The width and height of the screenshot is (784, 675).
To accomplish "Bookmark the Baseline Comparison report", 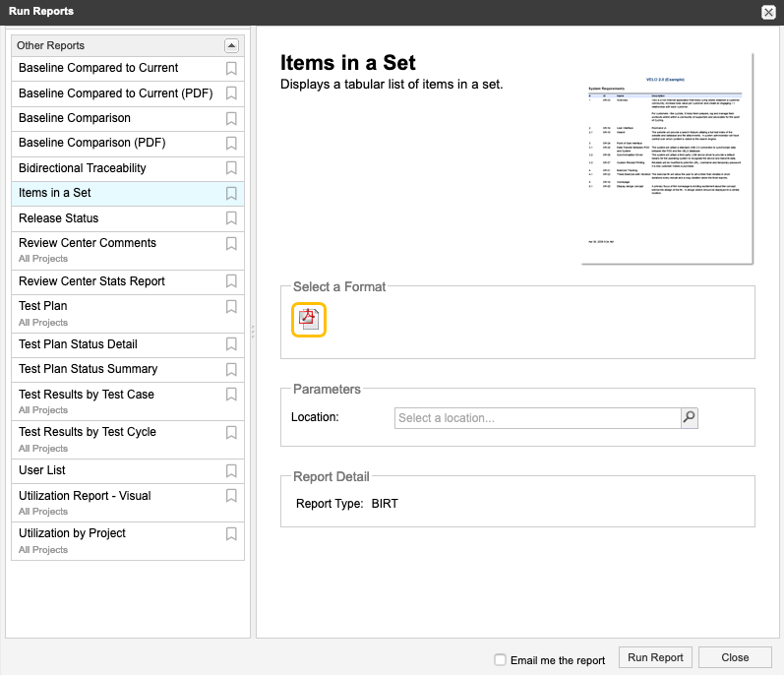I will (x=231, y=118).
